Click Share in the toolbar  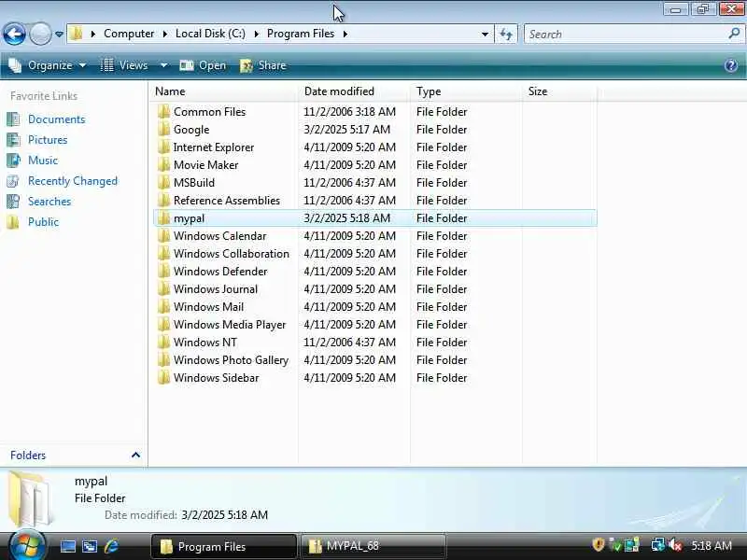262,65
